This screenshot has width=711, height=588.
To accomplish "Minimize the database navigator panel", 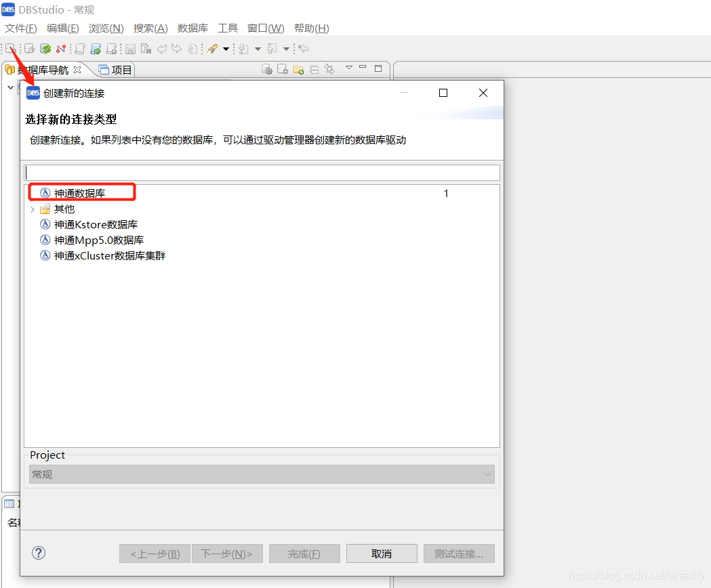I will [x=363, y=67].
